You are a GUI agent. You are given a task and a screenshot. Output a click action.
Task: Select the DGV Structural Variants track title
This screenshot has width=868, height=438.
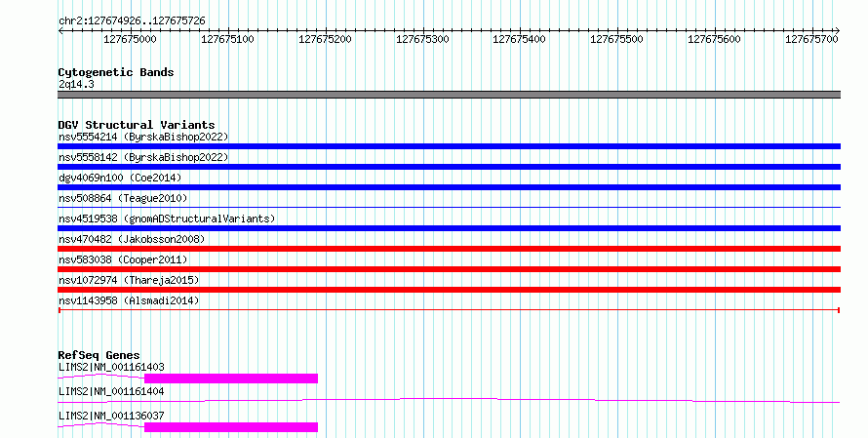tap(137, 125)
